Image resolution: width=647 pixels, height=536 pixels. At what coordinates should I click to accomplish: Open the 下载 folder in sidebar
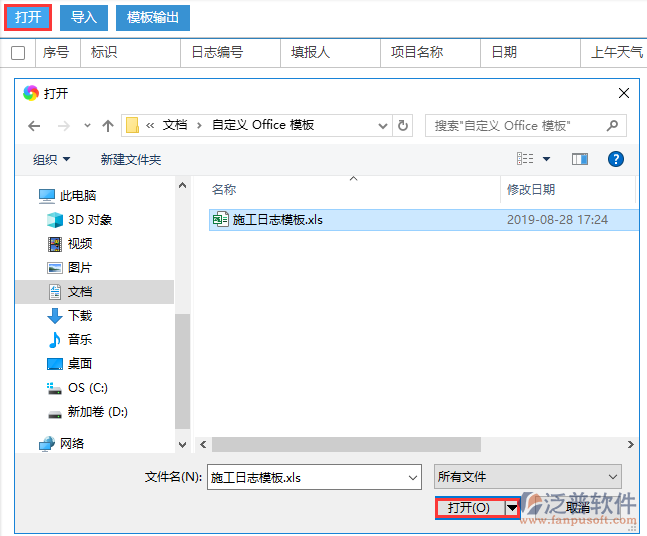coord(70,316)
